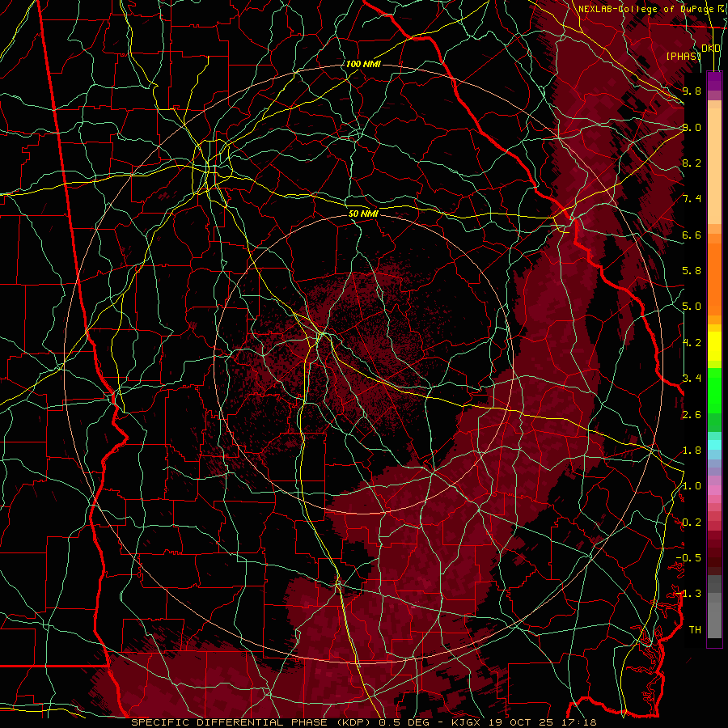This screenshot has height=728, width=728.
Task: Click the -1.3 value on the color scale
Action: click(x=688, y=594)
